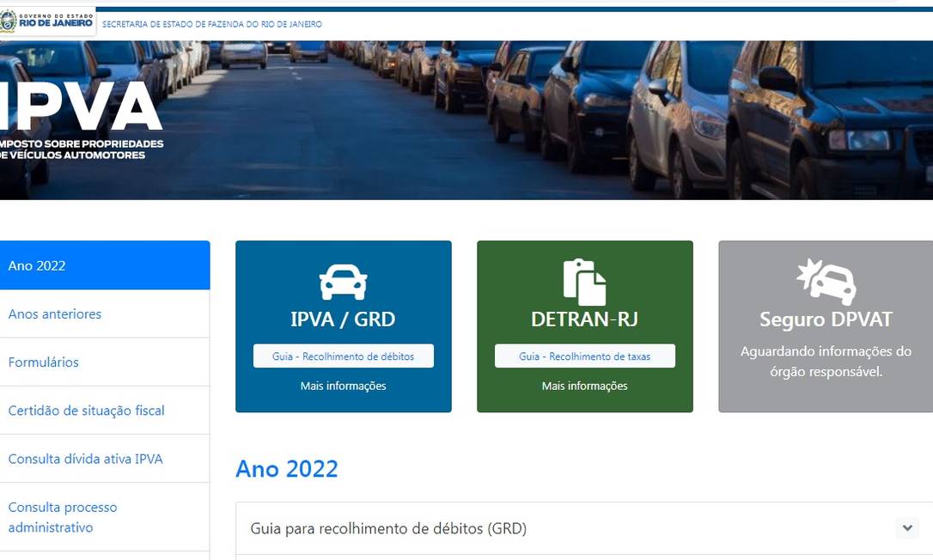Expand the Guia para recolhimento chevron
The image size is (933, 560).
[x=906, y=528]
